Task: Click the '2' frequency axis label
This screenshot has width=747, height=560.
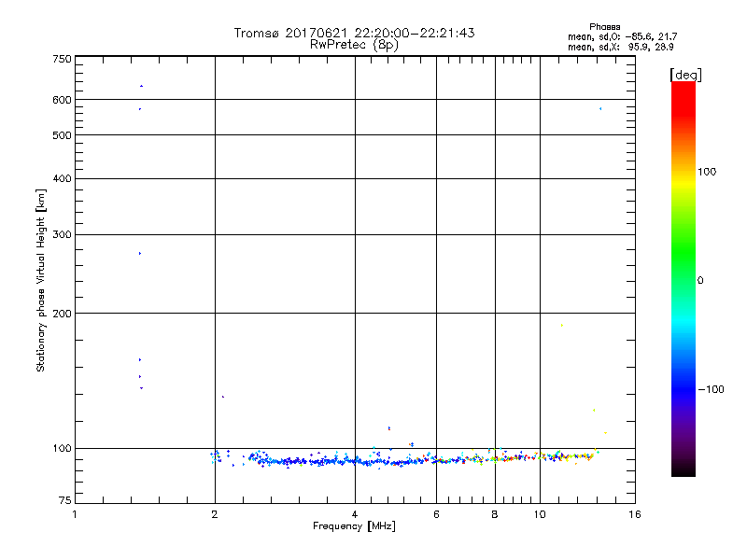Action: pos(215,514)
